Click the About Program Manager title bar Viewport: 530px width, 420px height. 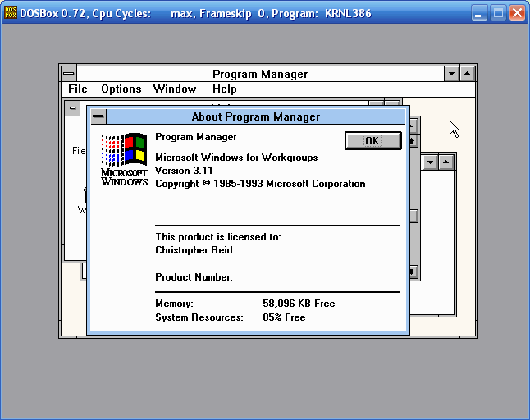click(x=256, y=117)
